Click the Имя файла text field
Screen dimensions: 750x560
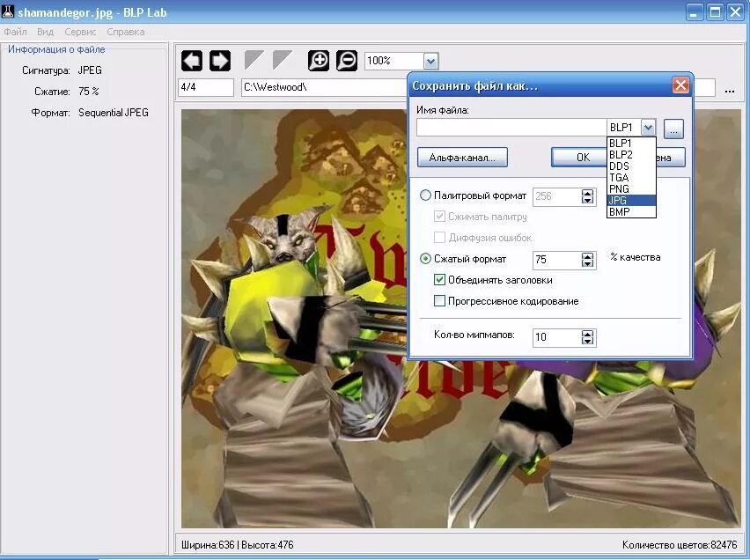[x=511, y=128]
